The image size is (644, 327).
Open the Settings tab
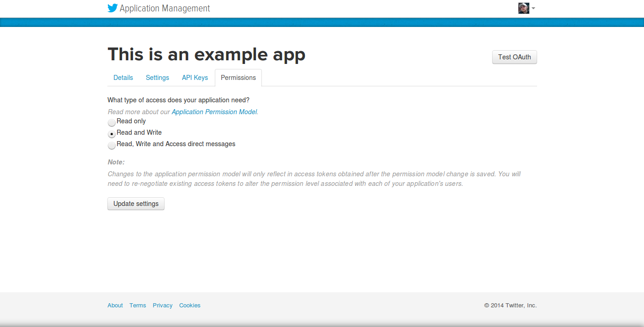pyautogui.click(x=157, y=78)
